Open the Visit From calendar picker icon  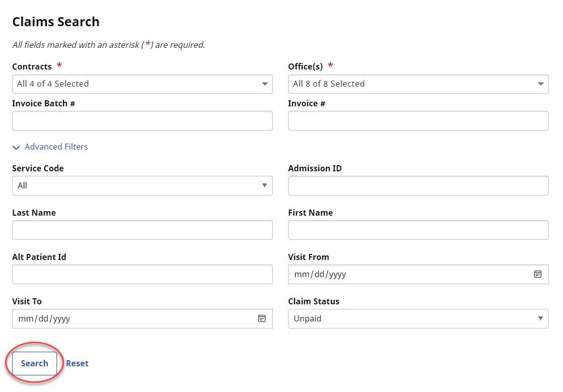(x=538, y=274)
